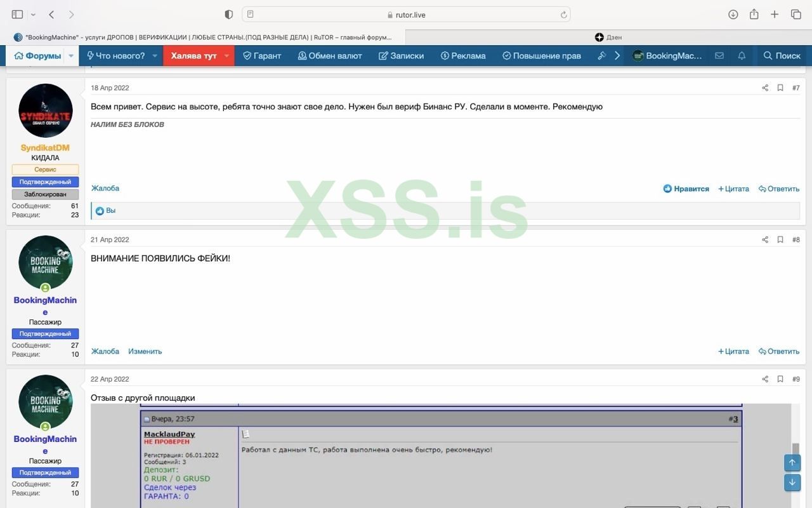Open the Реклама nav link

463,56
